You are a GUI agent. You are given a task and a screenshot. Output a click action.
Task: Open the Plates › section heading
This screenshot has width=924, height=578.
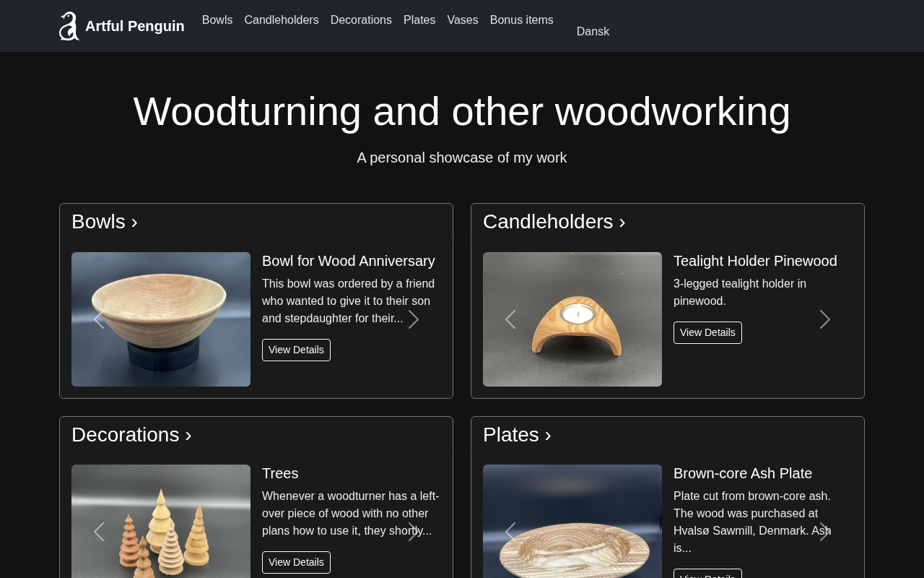point(517,435)
